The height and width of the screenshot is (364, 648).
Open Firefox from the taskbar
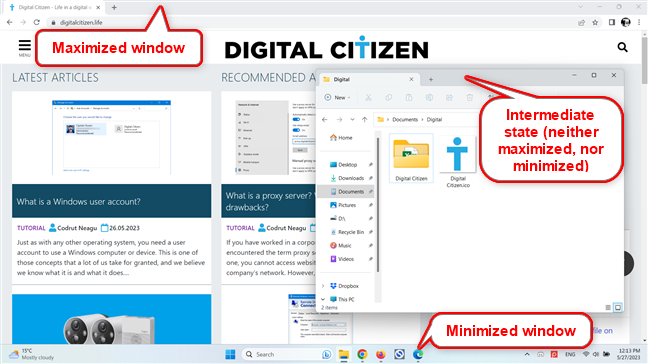click(x=381, y=354)
